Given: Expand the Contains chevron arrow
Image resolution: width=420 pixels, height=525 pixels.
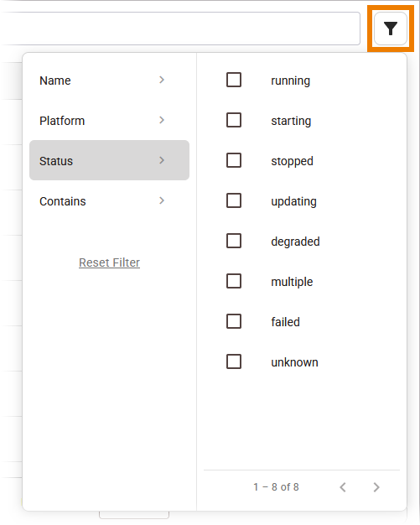Looking at the screenshot, I should (162, 201).
